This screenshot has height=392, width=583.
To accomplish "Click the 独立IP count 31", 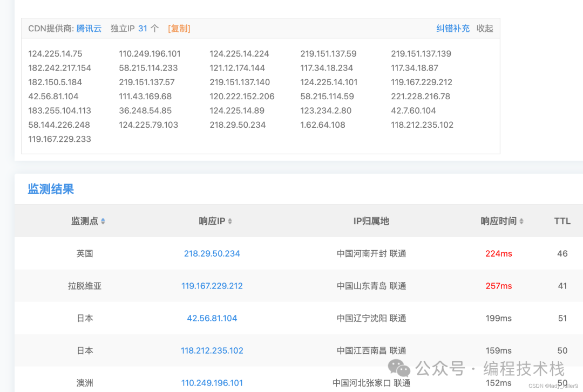I will point(143,29).
